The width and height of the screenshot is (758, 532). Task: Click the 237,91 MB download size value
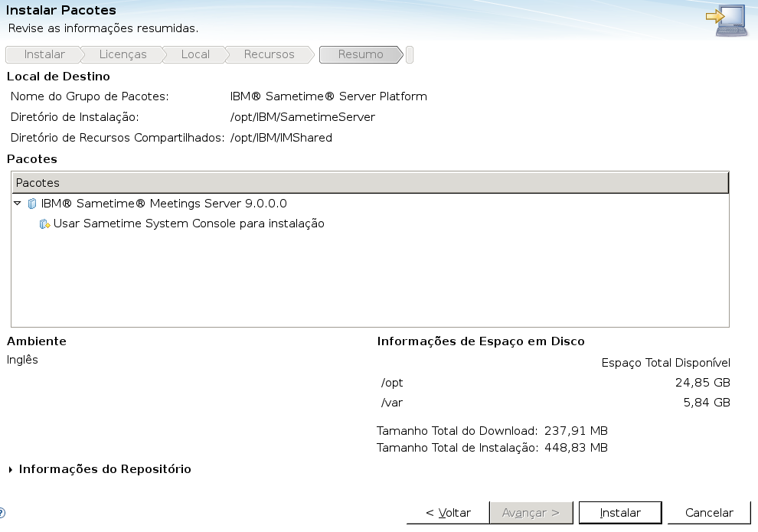576,430
